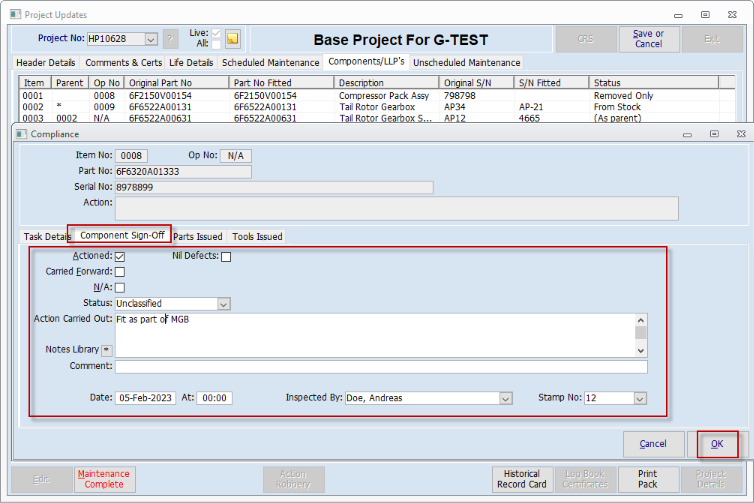This screenshot has width=754, height=503.
Task: Tick the N/A checkbox
Action: 120,288
